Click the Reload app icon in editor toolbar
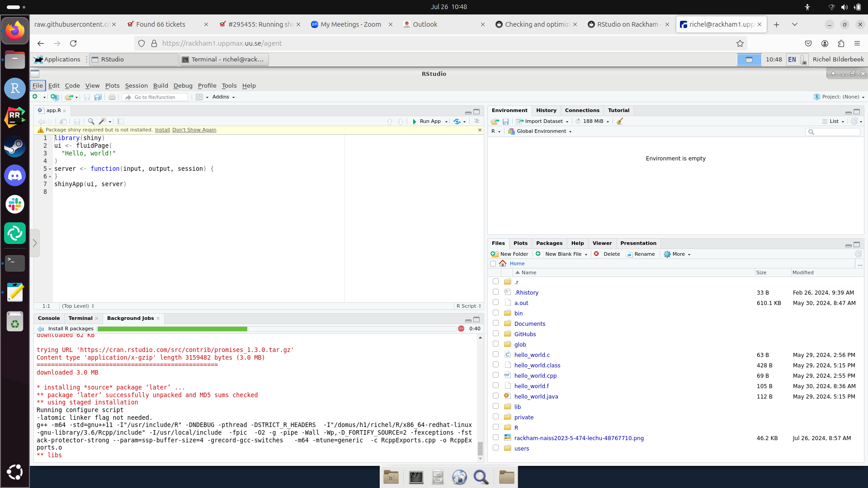This screenshot has height=488, width=868. (x=457, y=121)
